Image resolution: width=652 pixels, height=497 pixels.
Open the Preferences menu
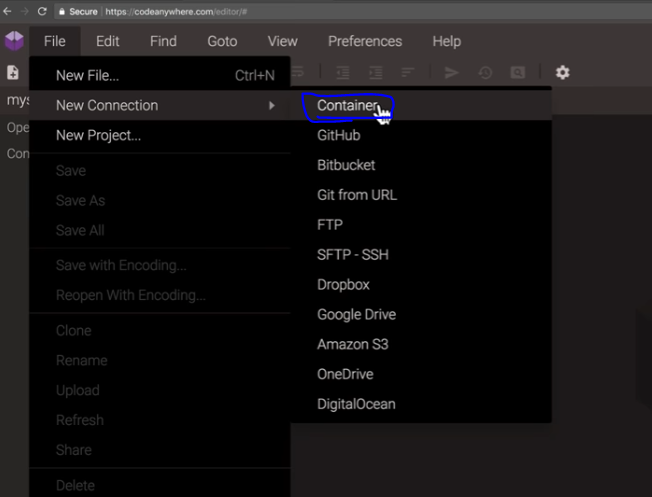[x=365, y=41]
